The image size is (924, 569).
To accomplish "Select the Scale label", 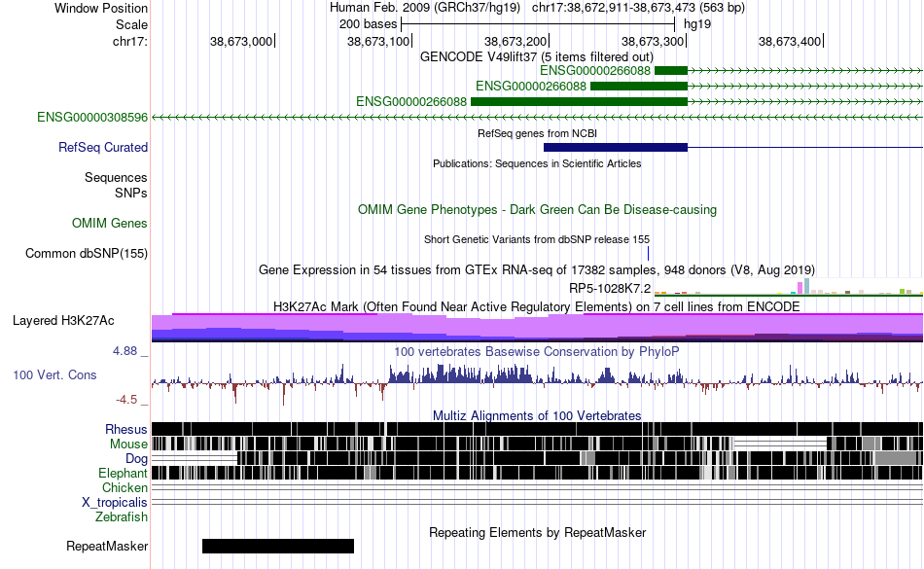I will click(x=131, y=24).
